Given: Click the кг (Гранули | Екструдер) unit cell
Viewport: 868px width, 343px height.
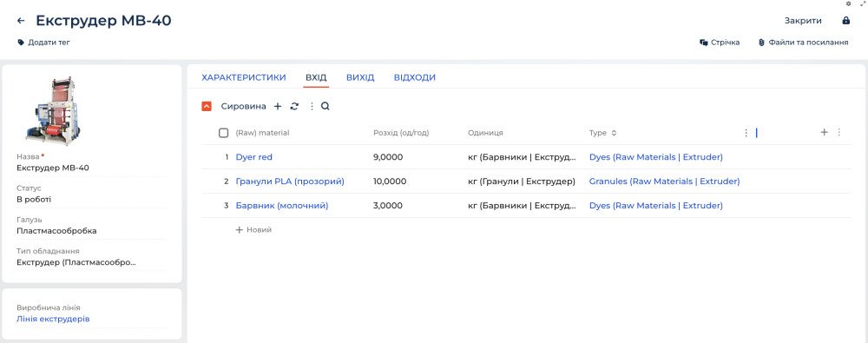Looking at the screenshot, I should (522, 181).
